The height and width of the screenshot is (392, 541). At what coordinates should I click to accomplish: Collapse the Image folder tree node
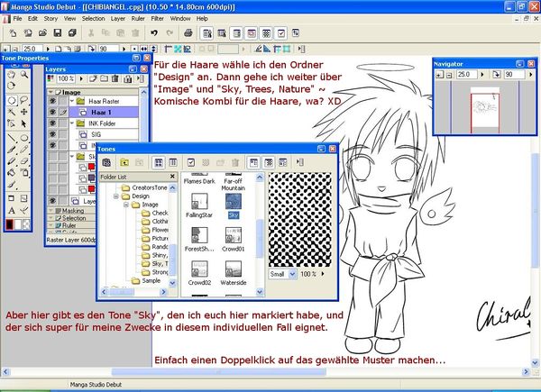(x=126, y=205)
